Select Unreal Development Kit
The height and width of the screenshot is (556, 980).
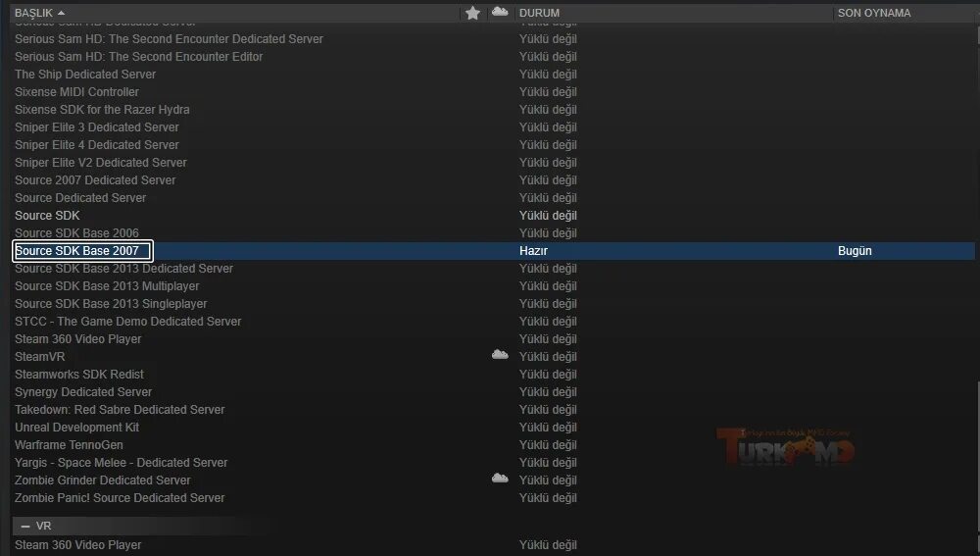[76, 428]
